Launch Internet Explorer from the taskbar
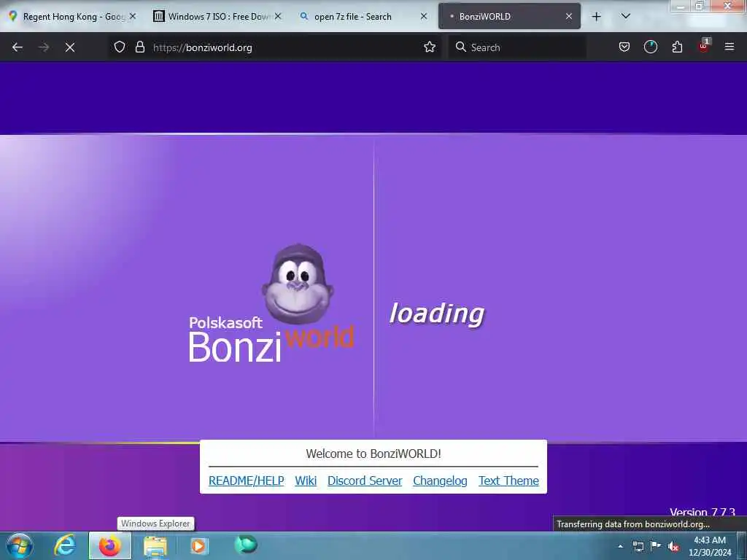Screen dimensions: 747x560 (x=65, y=545)
